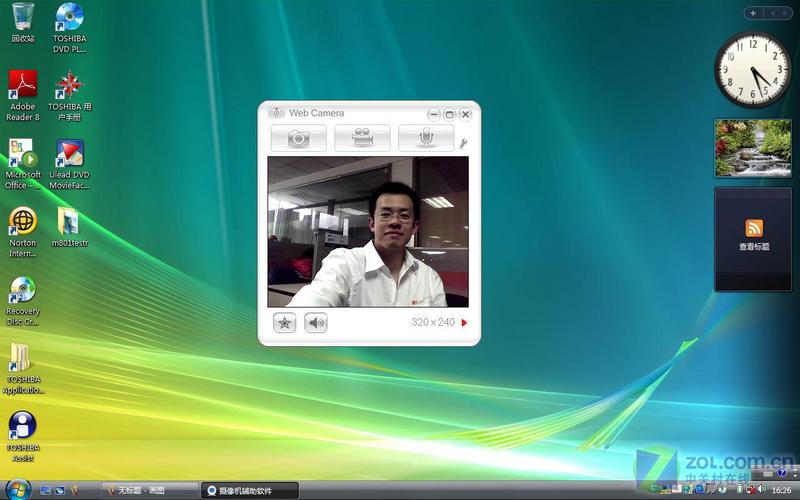Open the m801testr folder
The height and width of the screenshot is (500, 800).
[x=69, y=227]
